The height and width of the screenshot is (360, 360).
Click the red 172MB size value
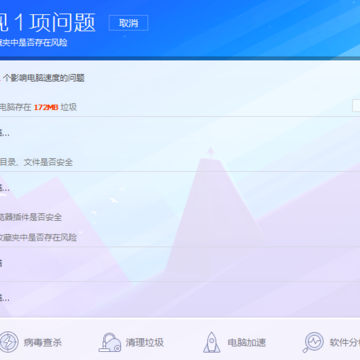tap(46, 107)
